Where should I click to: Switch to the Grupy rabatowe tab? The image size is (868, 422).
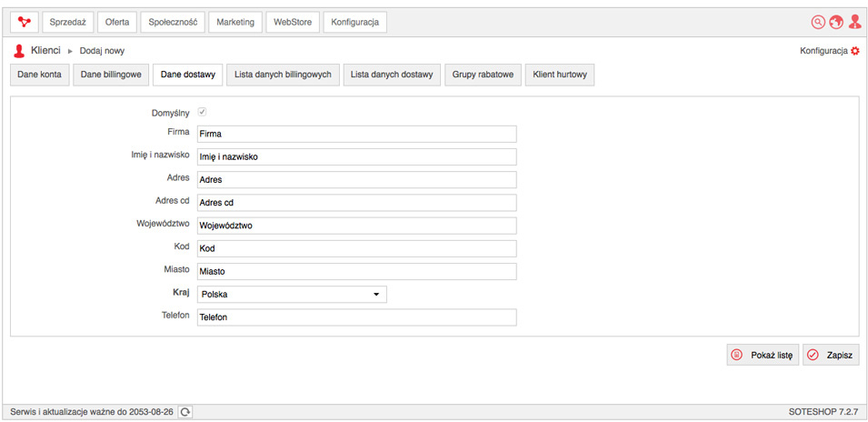coord(483,75)
